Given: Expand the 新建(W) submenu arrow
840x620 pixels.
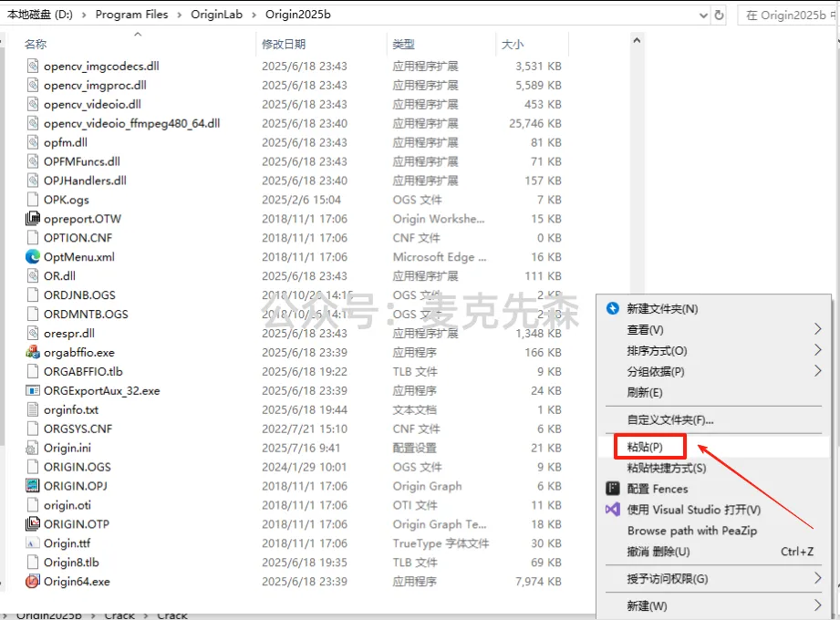Looking at the screenshot, I should pos(817,605).
